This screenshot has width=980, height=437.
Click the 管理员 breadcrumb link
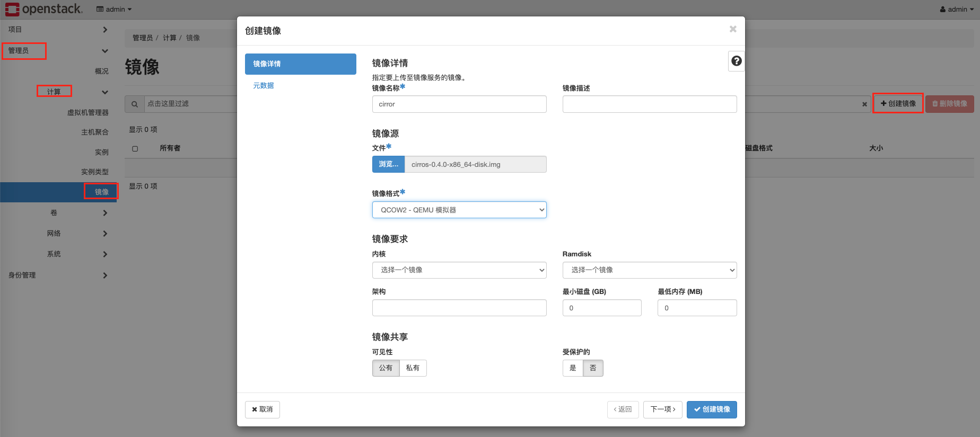click(x=143, y=38)
